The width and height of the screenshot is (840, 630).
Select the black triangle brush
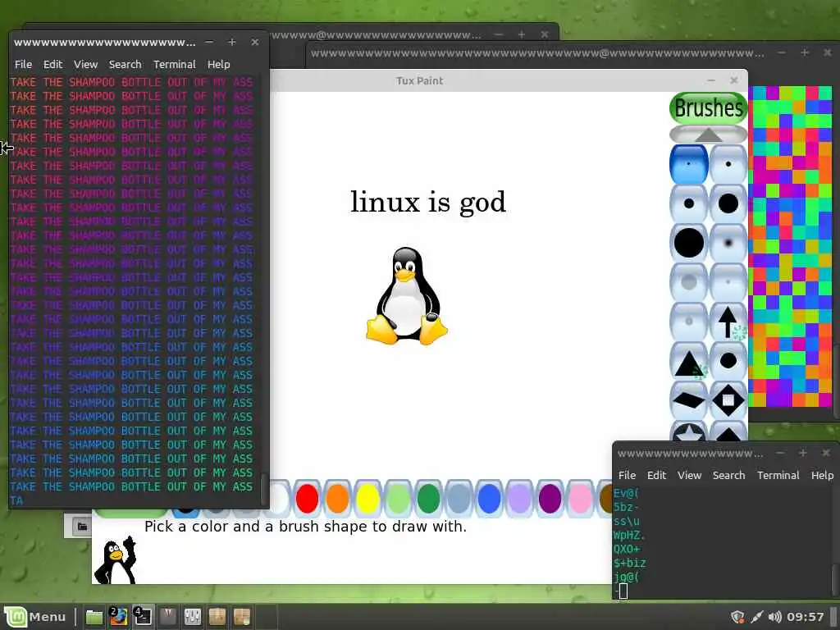689,361
